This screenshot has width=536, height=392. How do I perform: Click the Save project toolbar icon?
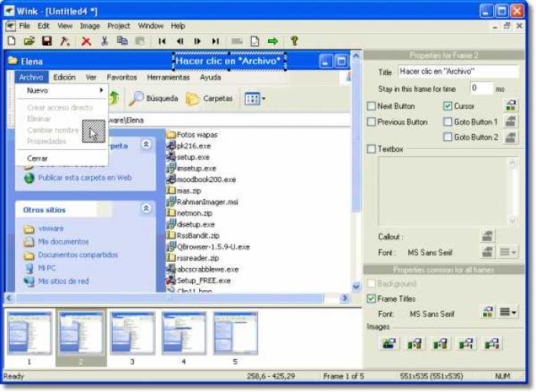tap(47, 41)
